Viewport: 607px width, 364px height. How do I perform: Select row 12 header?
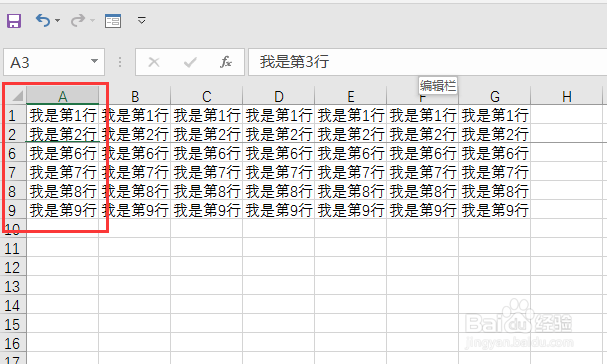(13, 267)
